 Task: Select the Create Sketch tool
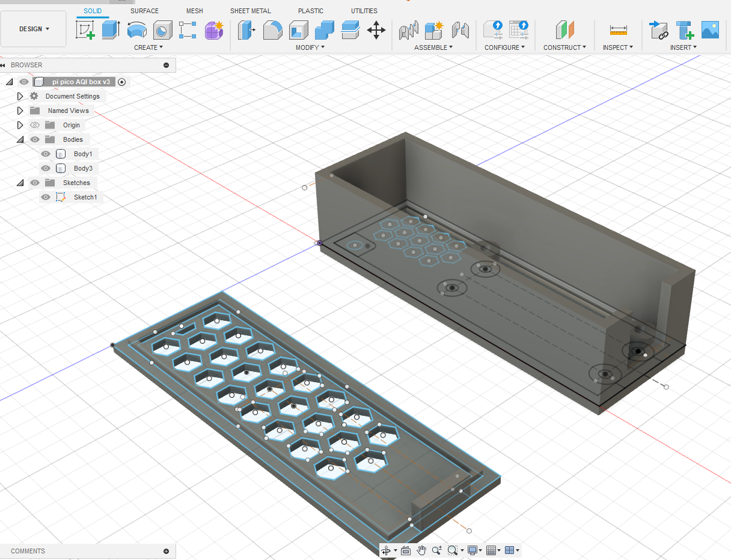pos(85,30)
